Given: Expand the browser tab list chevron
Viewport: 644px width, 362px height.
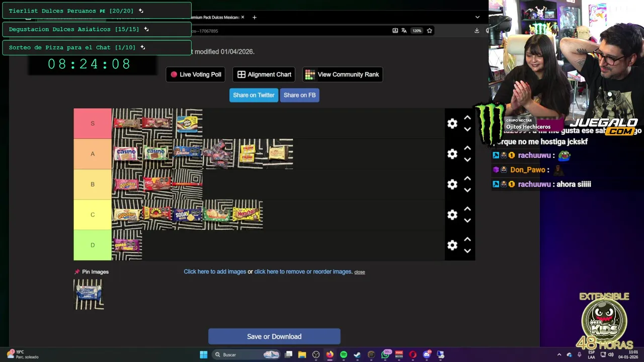Looking at the screenshot, I should 477,17.
